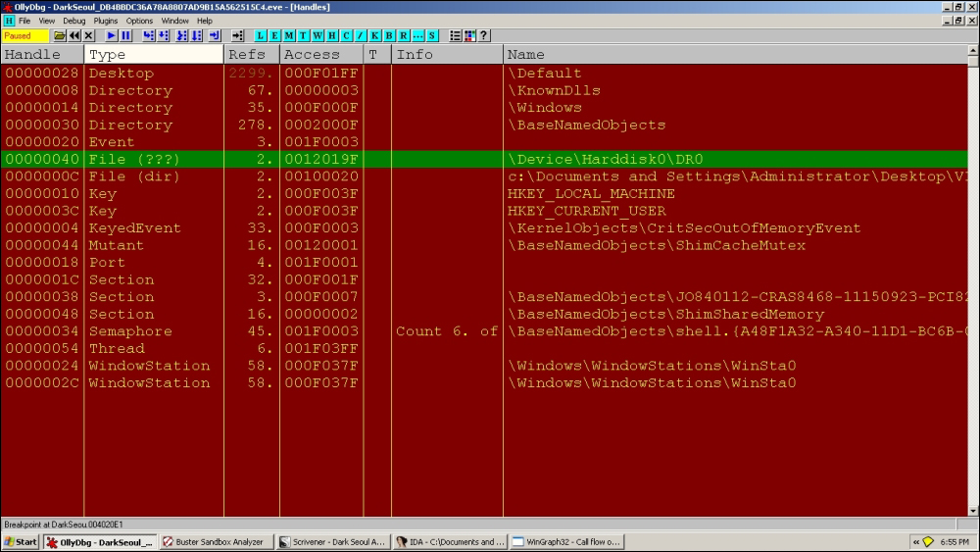Image resolution: width=980 pixels, height=552 pixels.
Task: Select the CritSecOutOfMemoryEvent KeyedEvent row
Action: (484, 228)
